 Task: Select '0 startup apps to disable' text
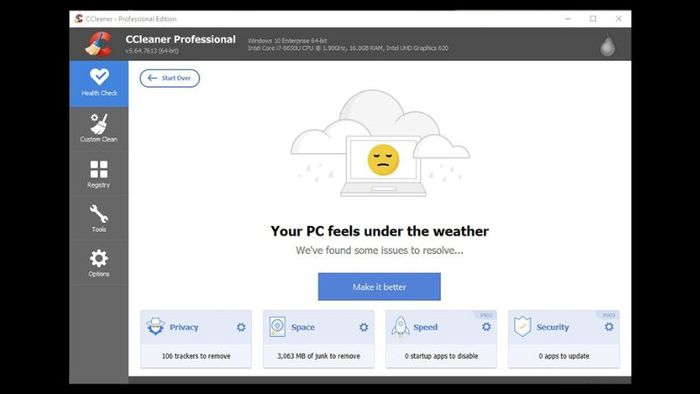[x=441, y=356]
